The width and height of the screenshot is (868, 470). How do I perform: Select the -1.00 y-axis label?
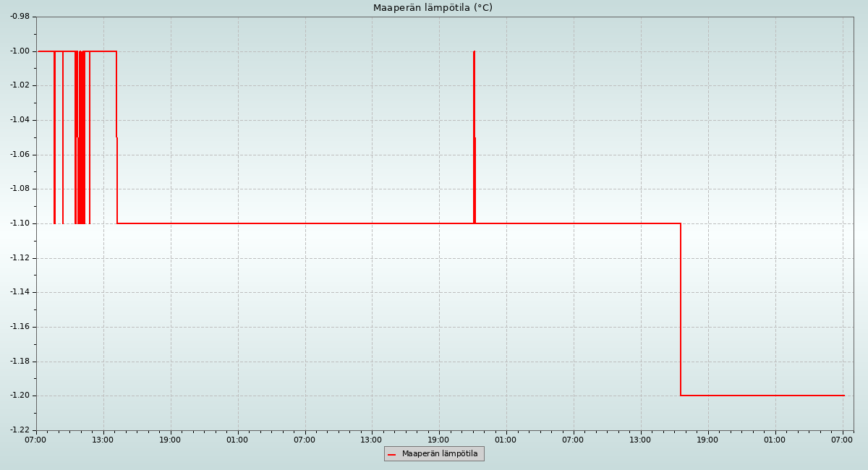(x=20, y=51)
